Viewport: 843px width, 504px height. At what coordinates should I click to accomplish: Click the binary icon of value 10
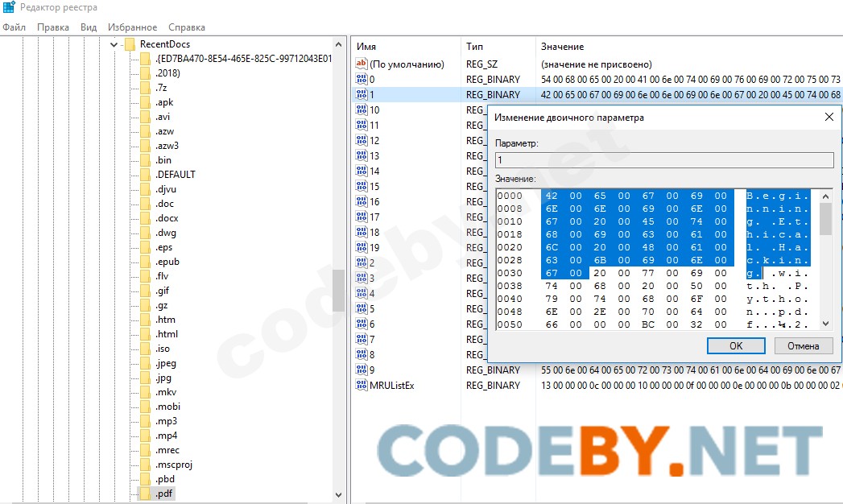coord(362,109)
